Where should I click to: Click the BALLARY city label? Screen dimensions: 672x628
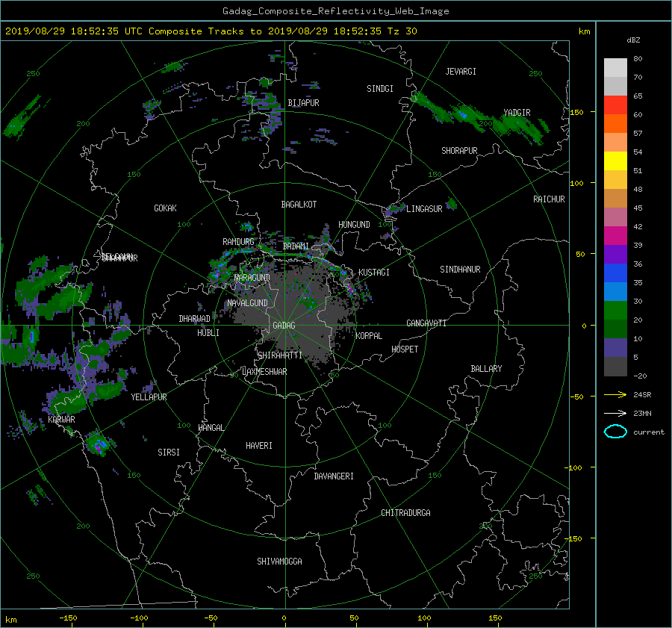[486, 369]
